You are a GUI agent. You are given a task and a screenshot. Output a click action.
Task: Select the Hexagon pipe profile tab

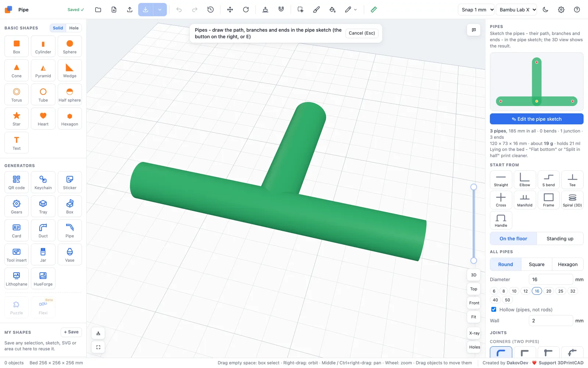[x=567, y=264]
